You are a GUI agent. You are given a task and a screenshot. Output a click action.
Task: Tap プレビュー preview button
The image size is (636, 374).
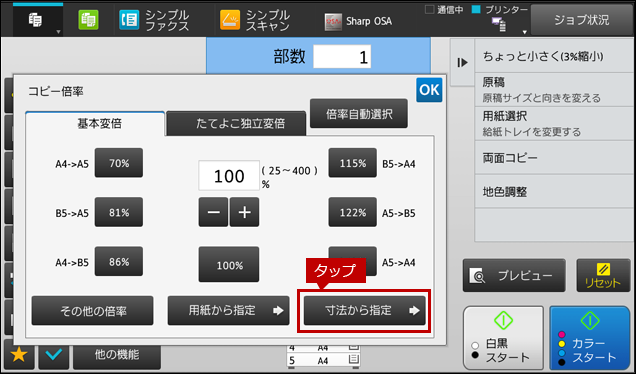514,275
